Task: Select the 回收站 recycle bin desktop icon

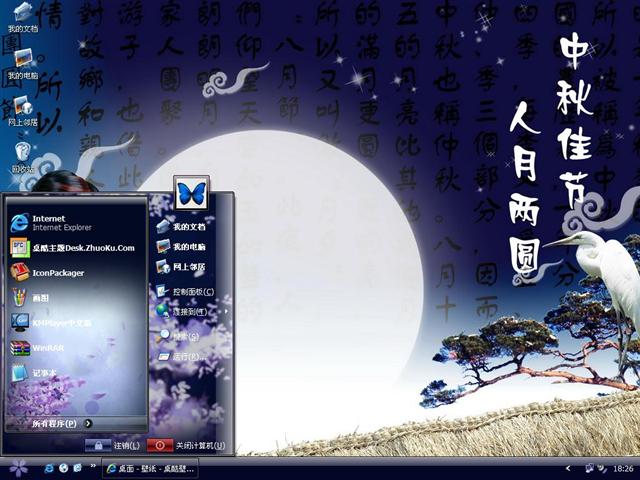Action: 23,158
